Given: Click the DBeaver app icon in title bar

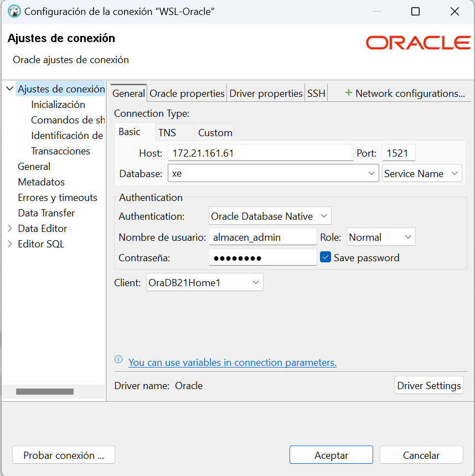Looking at the screenshot, I should [x=14, y=12].
